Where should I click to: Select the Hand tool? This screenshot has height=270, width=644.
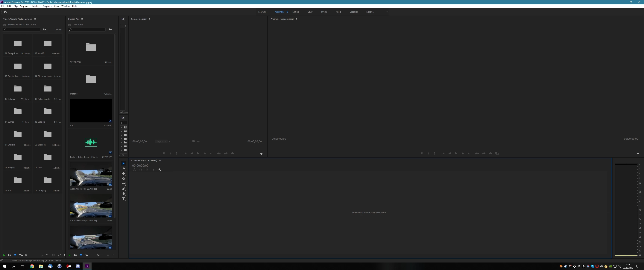[124, 194]
